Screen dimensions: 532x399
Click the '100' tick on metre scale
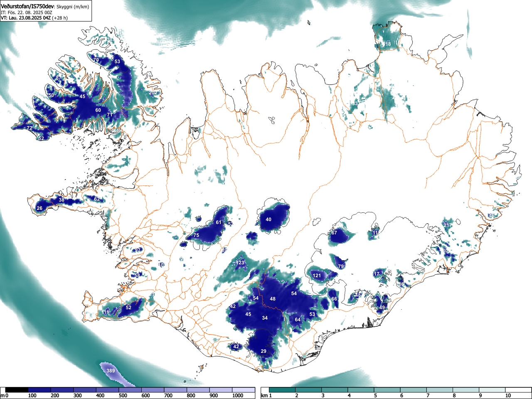pyautogui.click(x=32, y=395)
